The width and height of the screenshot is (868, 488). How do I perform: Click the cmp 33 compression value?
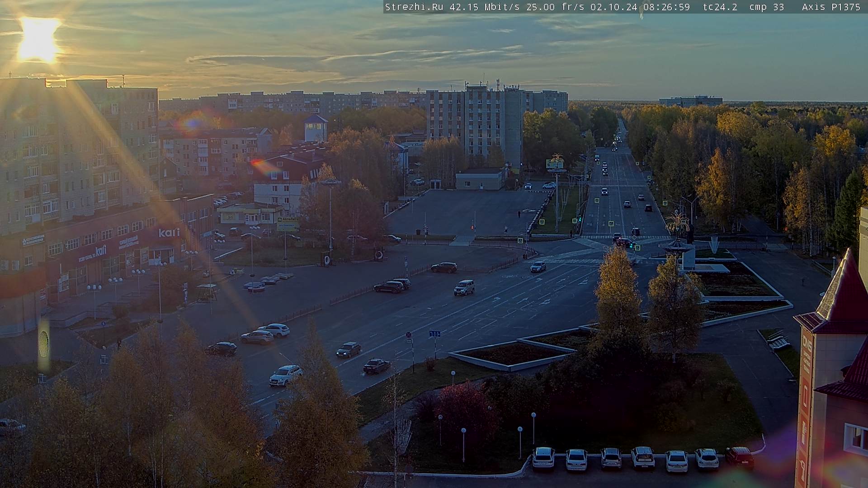766,7
